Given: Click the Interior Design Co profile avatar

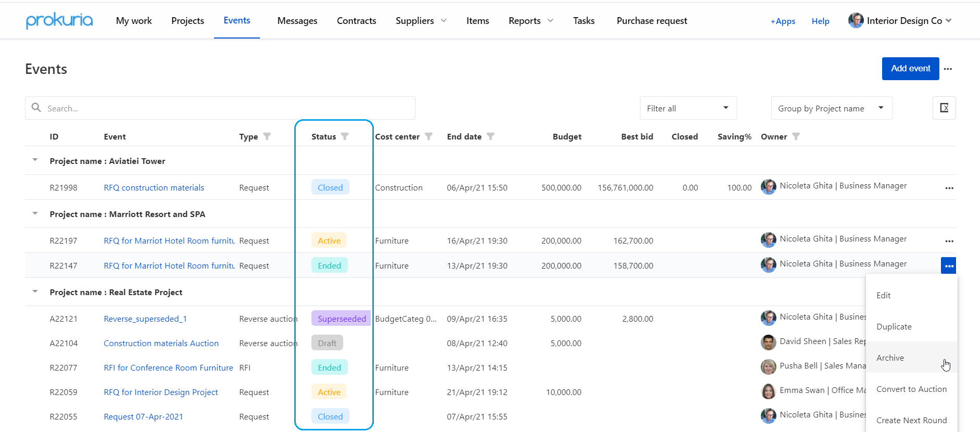Looking at the screenshot, I should tap(856, 20).
